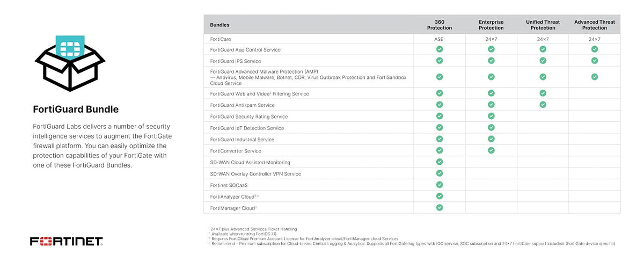
Task: Click 360 Protection checkmark for Fortinet SOCaaS
Action: pos(440,185)
